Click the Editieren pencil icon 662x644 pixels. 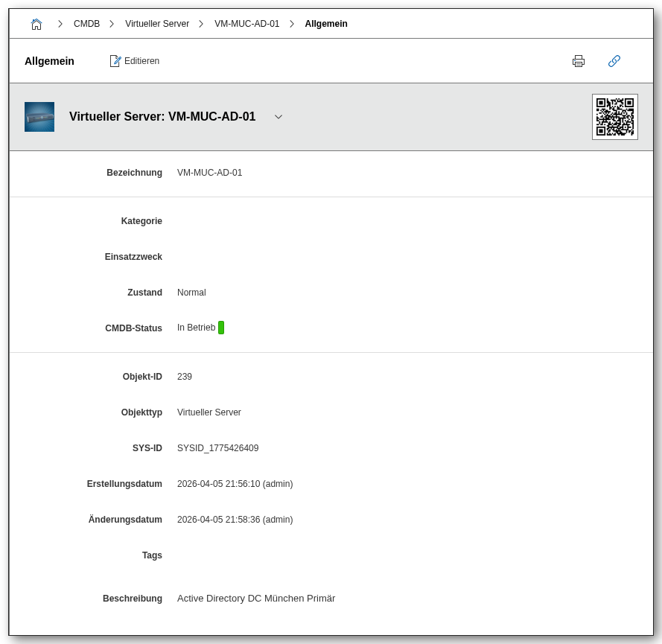tap(115, 61)
